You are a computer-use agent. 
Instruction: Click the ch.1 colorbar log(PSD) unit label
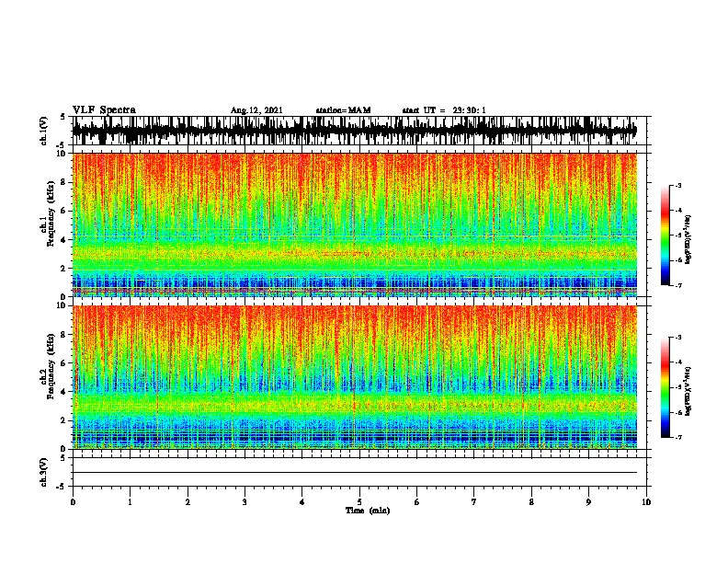coord(688,240)
